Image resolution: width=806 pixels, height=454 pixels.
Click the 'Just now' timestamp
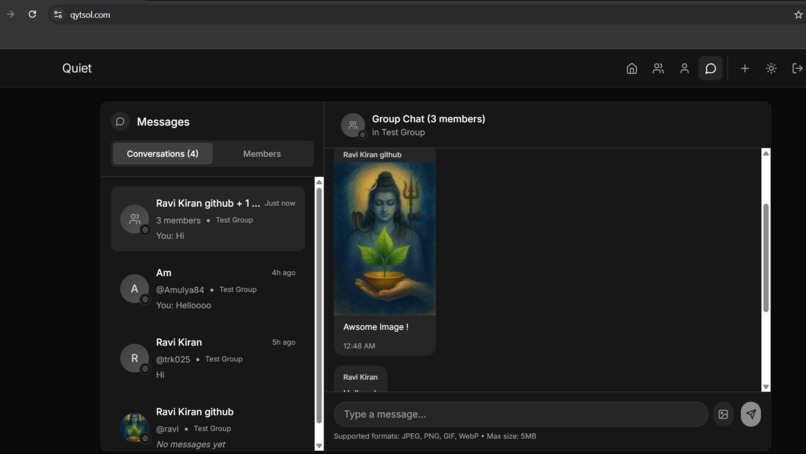280,203
